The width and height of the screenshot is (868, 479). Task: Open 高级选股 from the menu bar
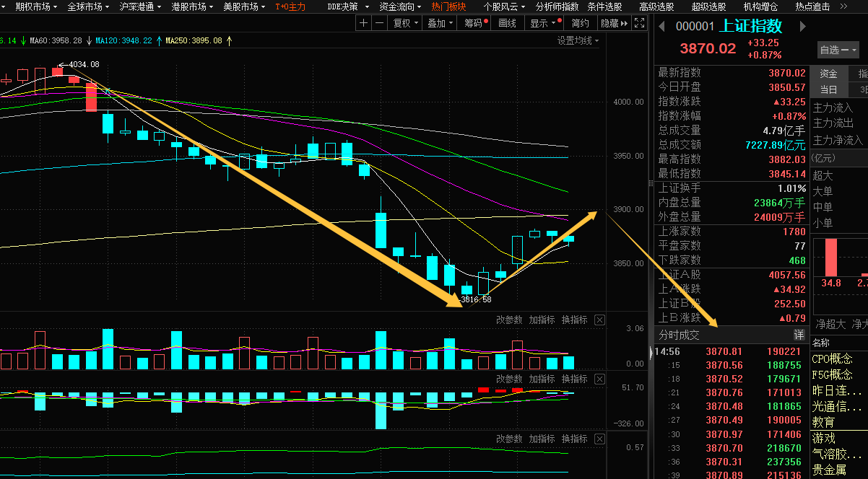pyautogui.click(x=656, y=6)
